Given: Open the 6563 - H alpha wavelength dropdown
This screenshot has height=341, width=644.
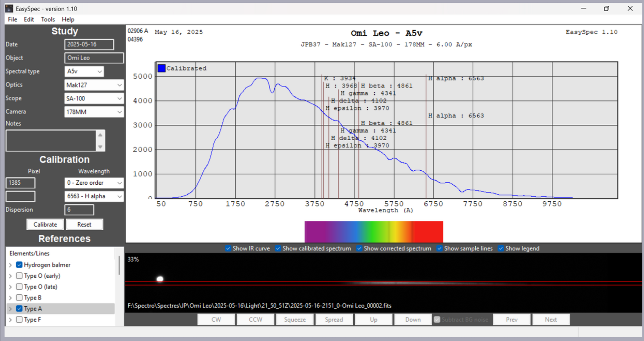Looking at the screenshot, I should tap(94, 196).
